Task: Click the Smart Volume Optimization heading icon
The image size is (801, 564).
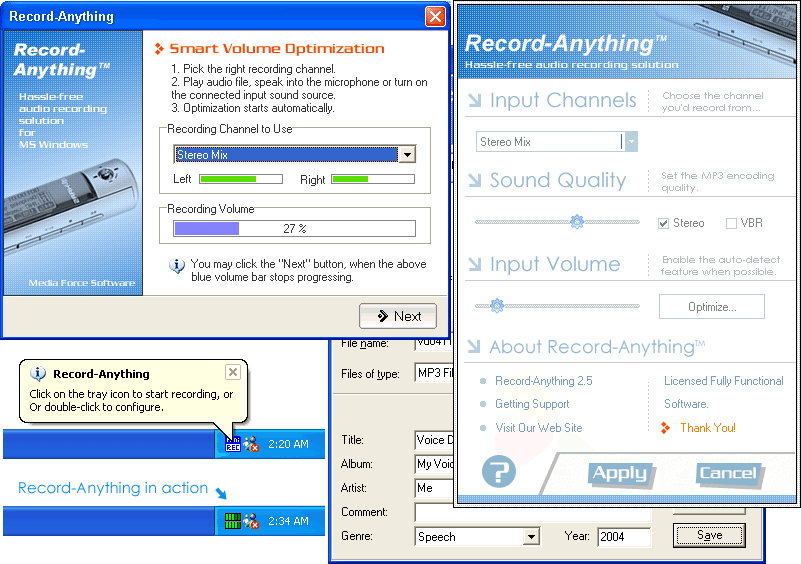Action: point(159,49)
